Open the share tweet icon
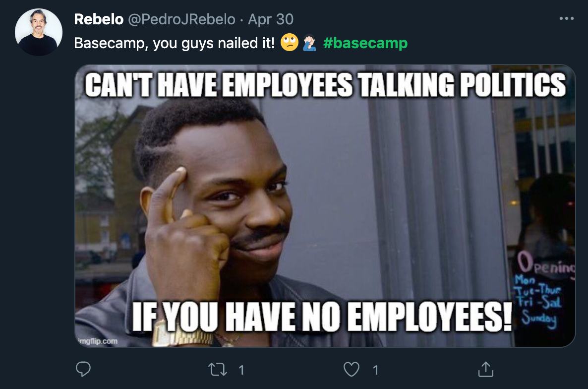 coord(486,369)
